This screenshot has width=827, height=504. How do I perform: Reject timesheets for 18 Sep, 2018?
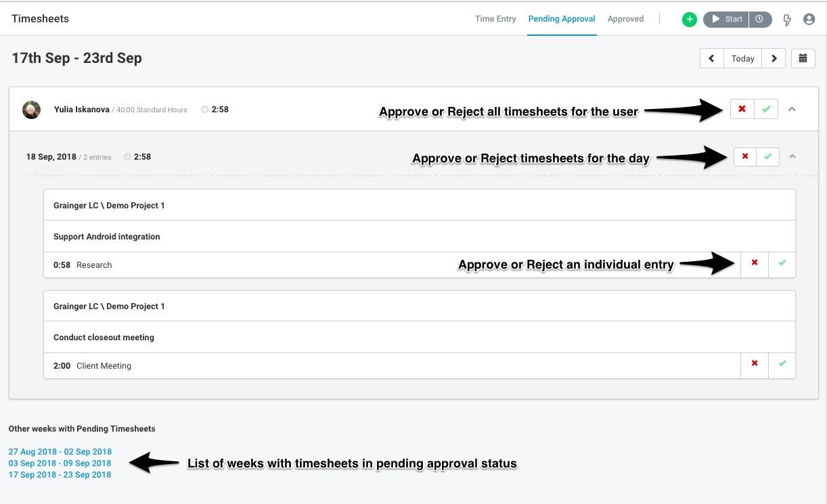[x=745, y=156]
